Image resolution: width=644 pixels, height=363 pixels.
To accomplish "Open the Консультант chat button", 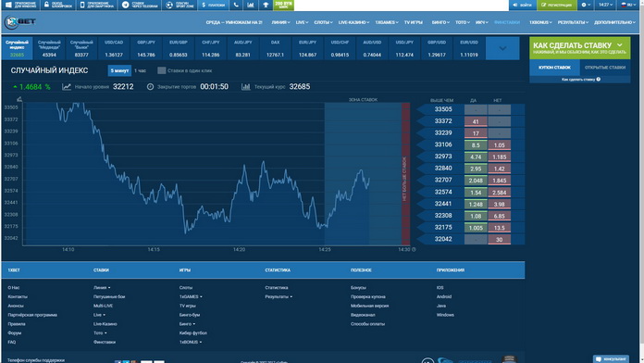I will pos(611,359).
